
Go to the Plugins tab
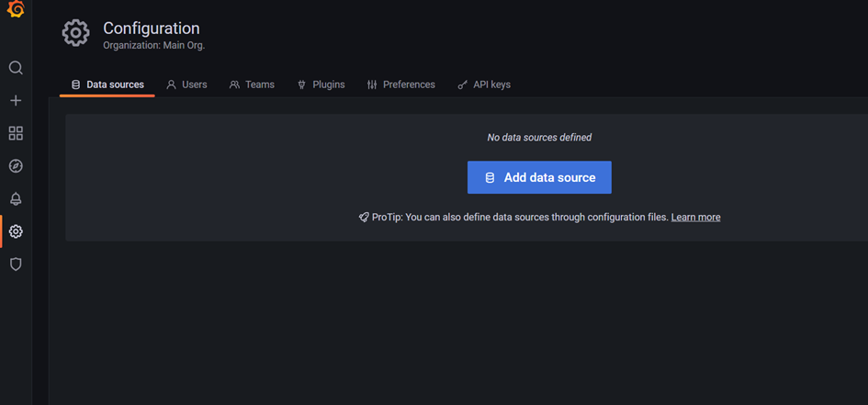(321, 84)
